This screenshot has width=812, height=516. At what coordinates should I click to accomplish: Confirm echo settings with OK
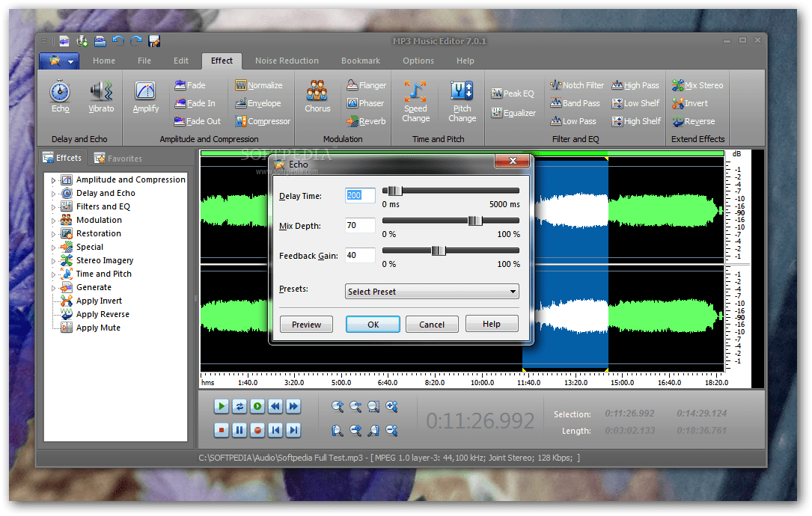(373, 324)
